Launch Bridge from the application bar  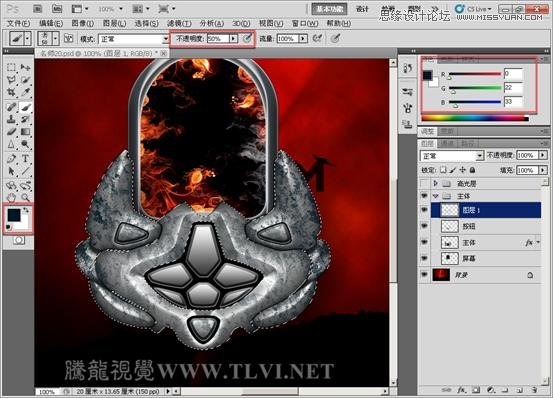tap(38, 8)
